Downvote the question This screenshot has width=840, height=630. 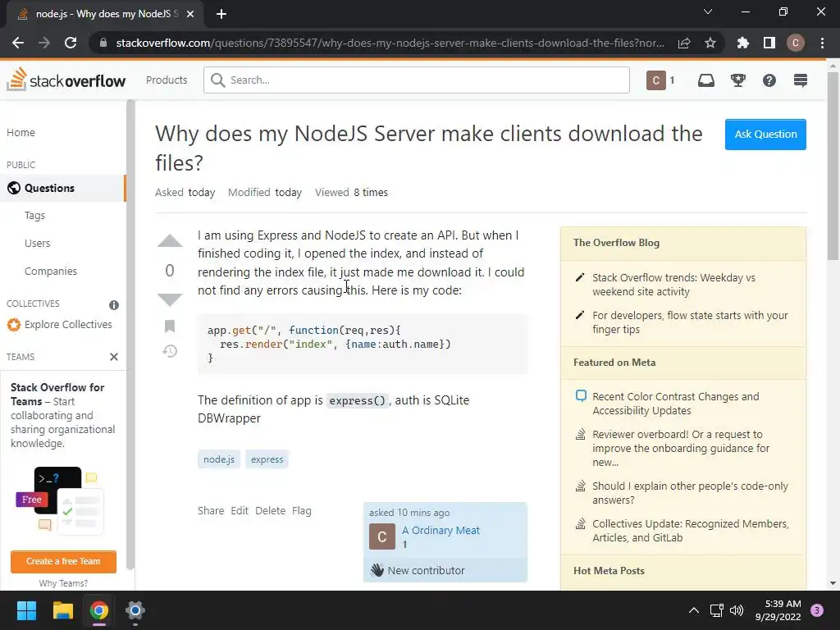coord(170,299)
